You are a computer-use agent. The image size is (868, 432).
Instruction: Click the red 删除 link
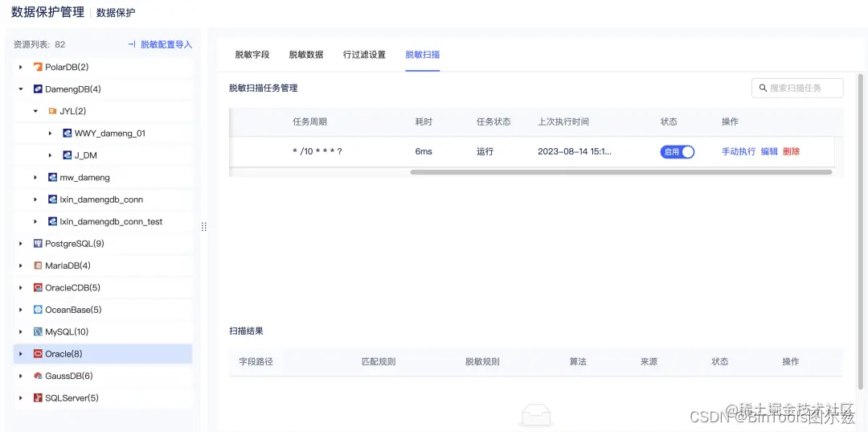[791, 152]
